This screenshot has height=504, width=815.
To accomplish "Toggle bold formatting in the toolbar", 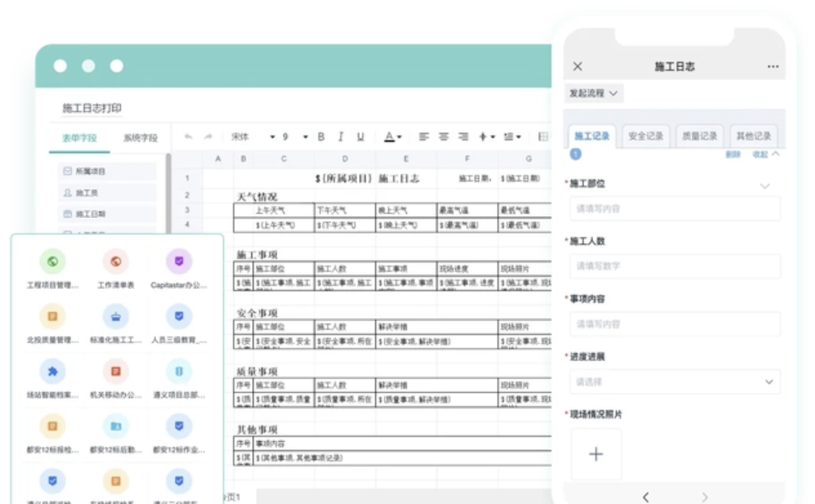I will click(321, 137).
